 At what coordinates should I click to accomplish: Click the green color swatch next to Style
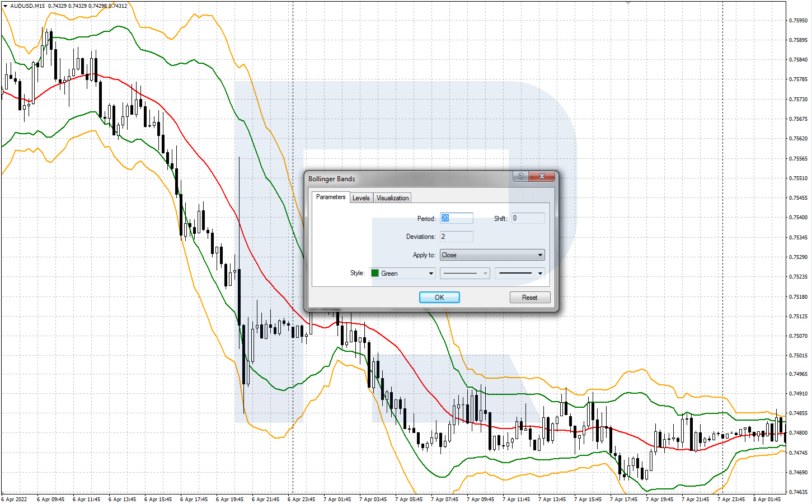375,273
